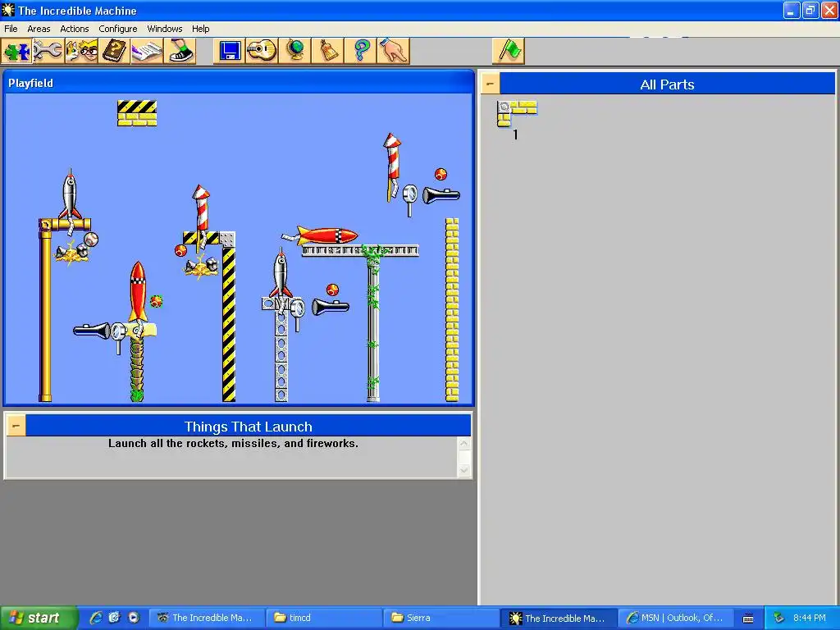Screen dimensions: 840x630
Task: Select the striped firework on the hazard wall
Action: pos(201,213)
